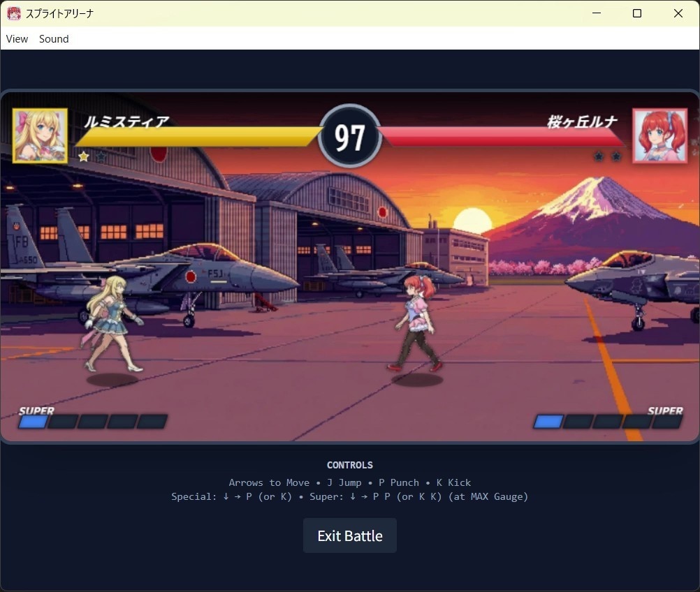Image resolution: width=700 pixels, height=592 pixels.
Task: Click the round 97 round-timer emblem
Action: coord(349,136)
